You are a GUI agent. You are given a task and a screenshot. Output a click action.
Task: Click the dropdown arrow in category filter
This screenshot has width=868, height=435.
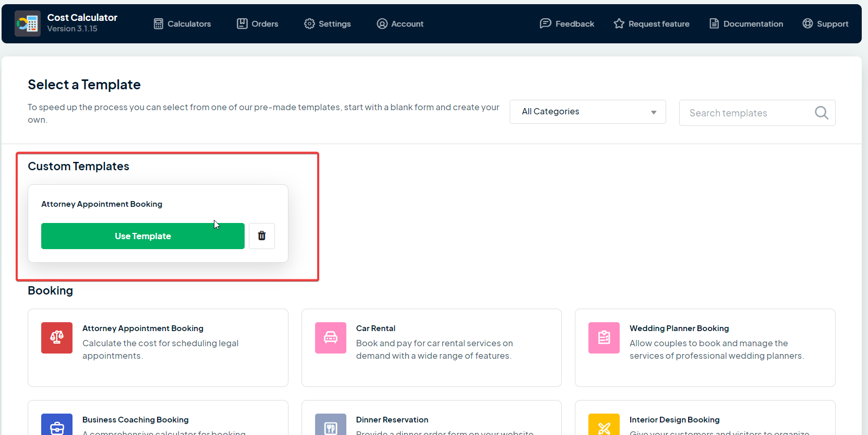coord(654,112)
